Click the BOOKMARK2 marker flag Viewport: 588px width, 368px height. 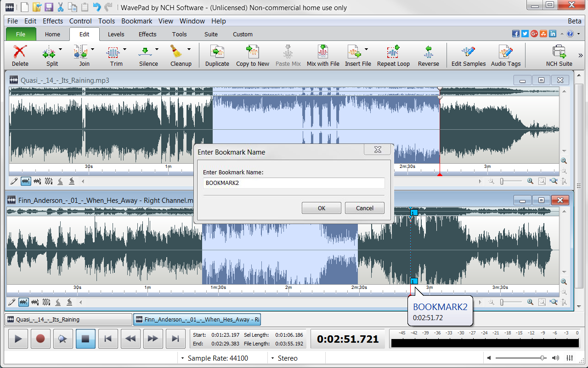(x=413, y=281)
